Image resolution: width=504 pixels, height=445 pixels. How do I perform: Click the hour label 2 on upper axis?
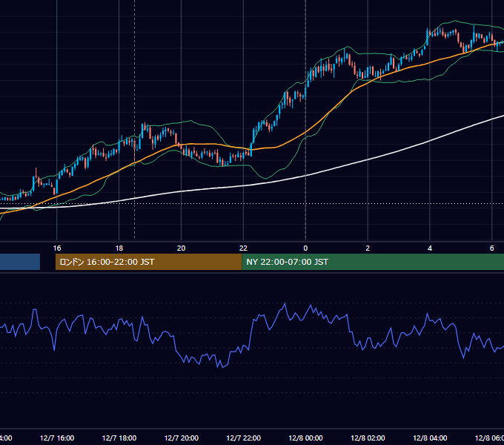click(x=368, y=248)
